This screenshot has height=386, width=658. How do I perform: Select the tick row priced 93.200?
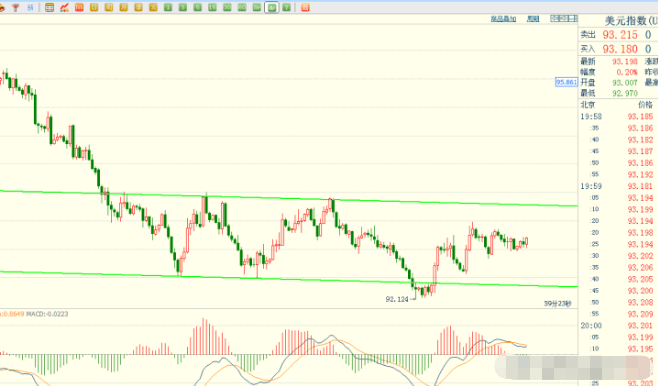click(618, 290)
